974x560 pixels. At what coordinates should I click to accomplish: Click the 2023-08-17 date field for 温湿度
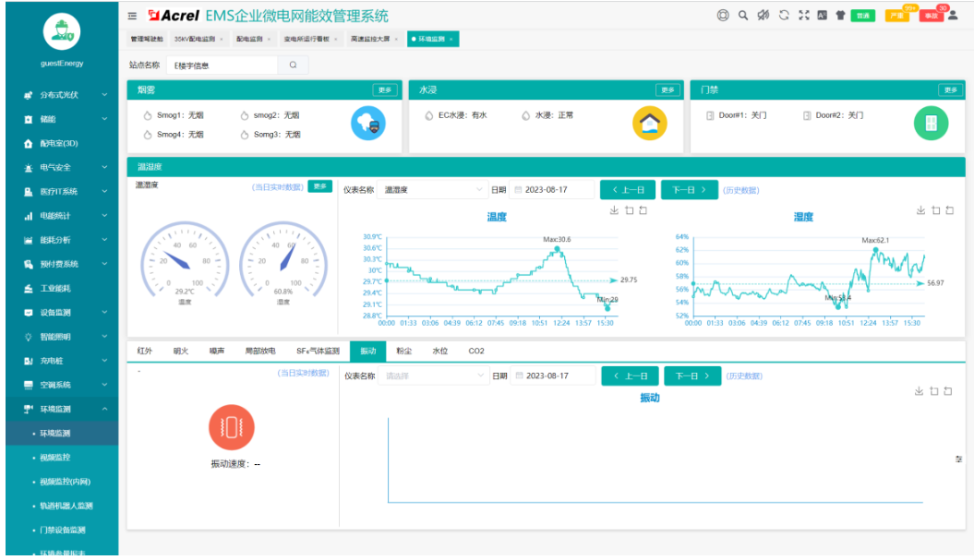coord(551,190)
